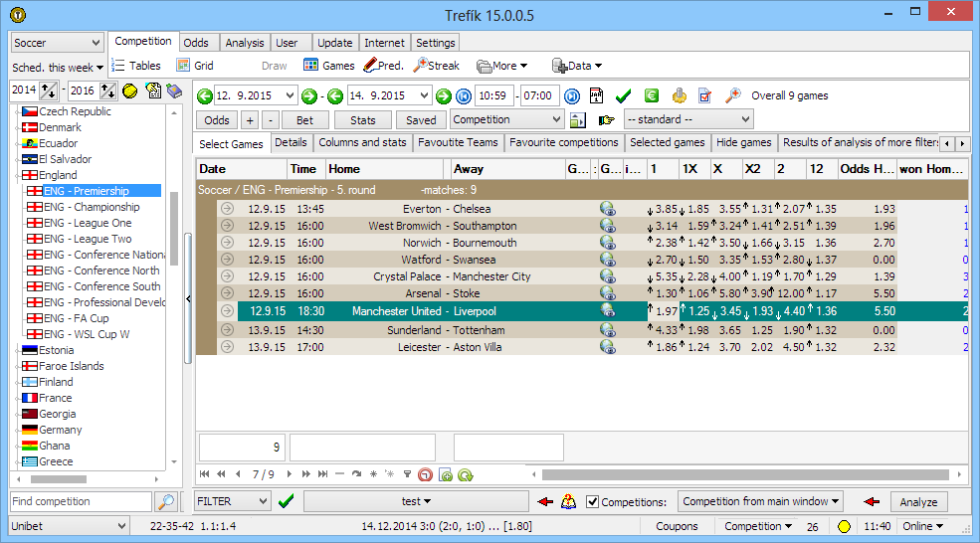Image resolution: width=980 pixels, height=543 pixels.
Task: Click the find competition magnifier icon
Action: point(166,501)
